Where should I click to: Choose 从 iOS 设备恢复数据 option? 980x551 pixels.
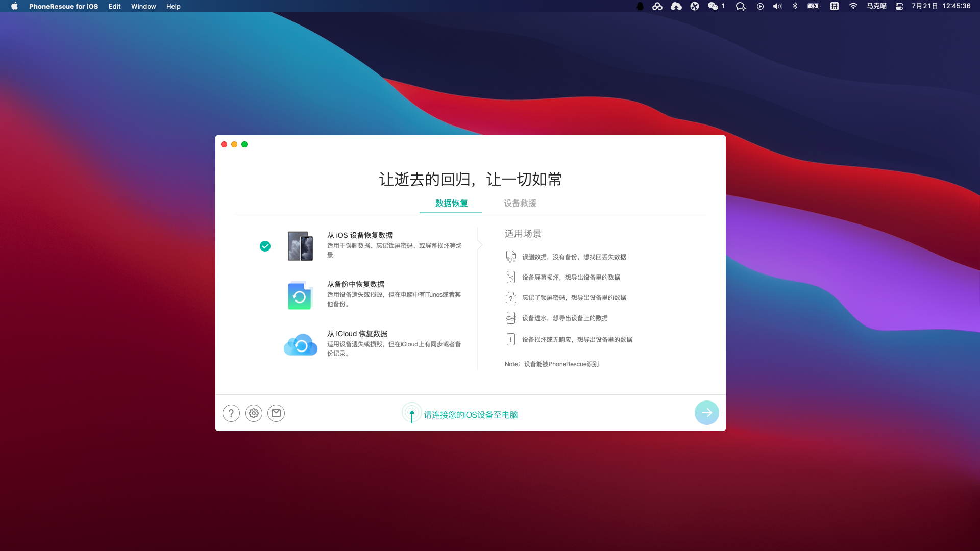tap(360, 235)
